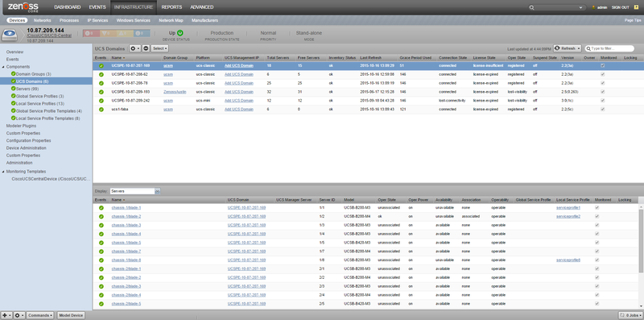Open ZenossAustin domain group link

[175, 92]
